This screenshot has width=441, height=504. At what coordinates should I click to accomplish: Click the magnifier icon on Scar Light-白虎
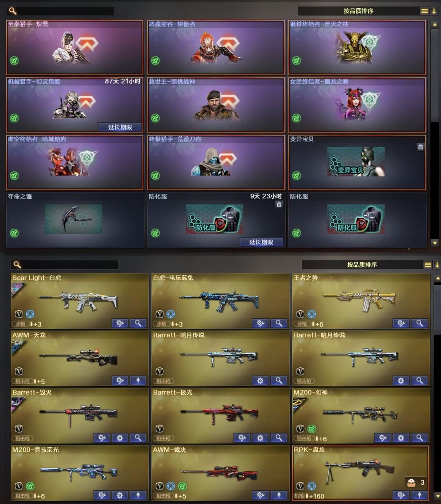[x=138, y=323]
